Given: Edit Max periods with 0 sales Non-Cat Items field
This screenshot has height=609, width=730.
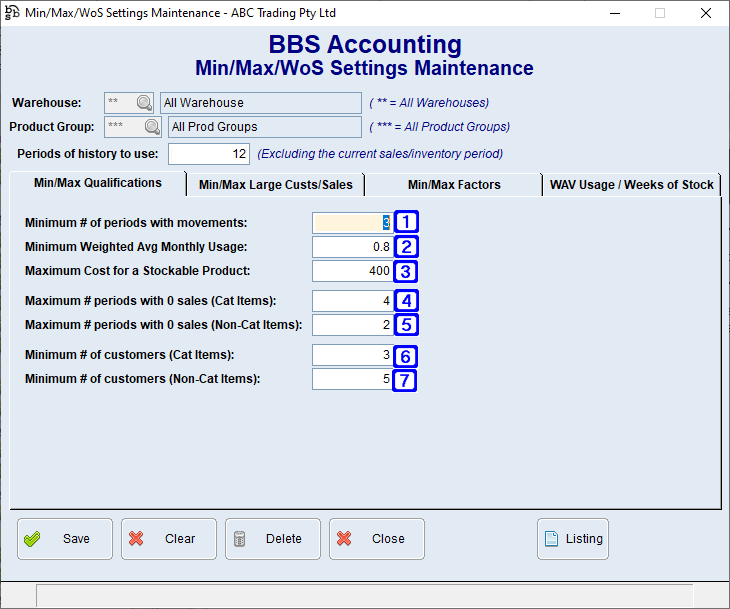Looking at the screenshot, I should [353, 325].
